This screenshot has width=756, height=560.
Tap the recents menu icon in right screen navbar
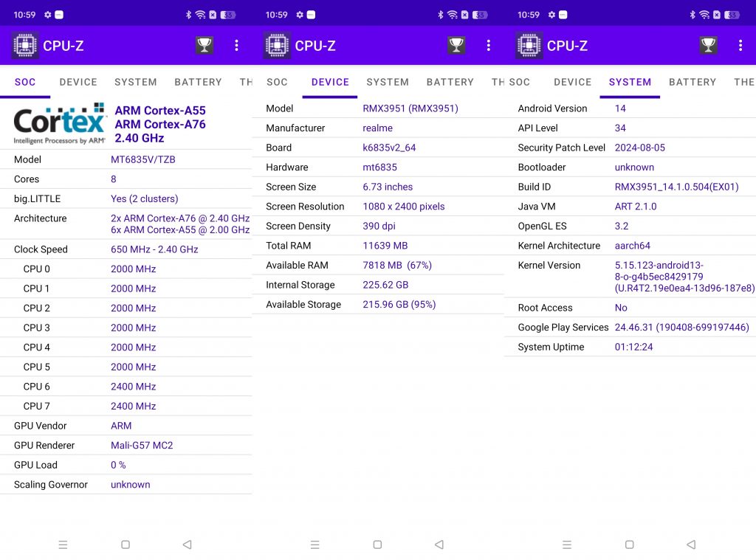click(x=567, y=545)
